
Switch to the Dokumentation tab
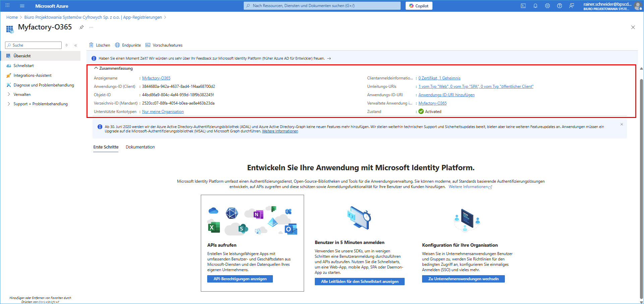point(140,147)
